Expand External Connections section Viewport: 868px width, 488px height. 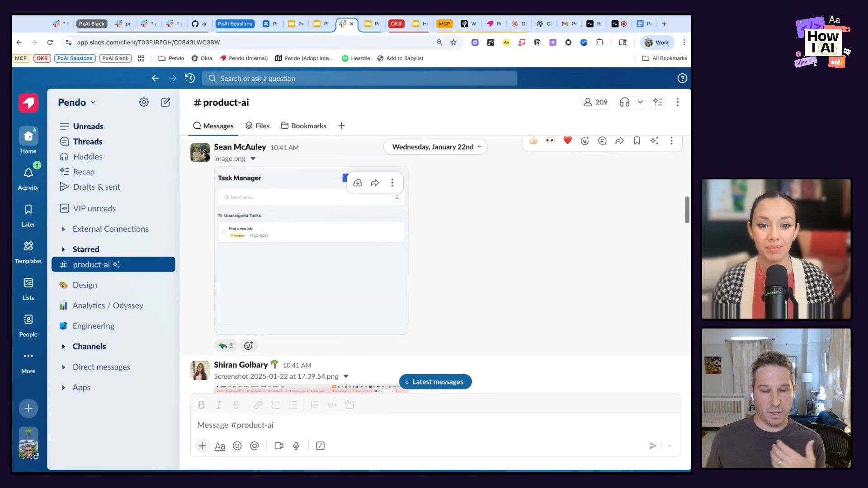click(x=63, y=229)
